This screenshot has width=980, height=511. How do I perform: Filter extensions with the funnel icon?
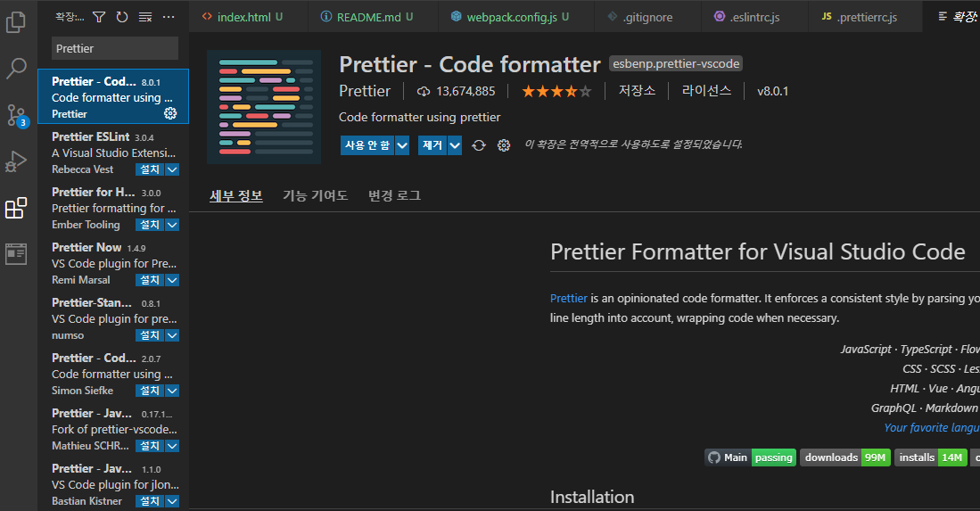point(99,17)
